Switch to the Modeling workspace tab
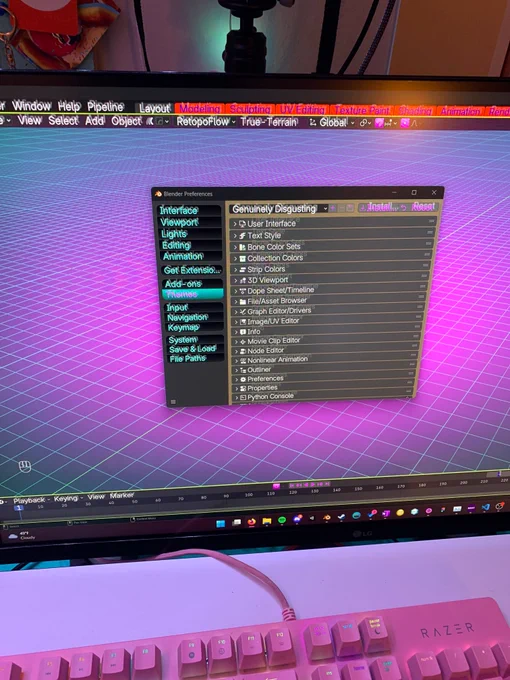The height and width of the screenshot is (680, 510). click(199, 108)
